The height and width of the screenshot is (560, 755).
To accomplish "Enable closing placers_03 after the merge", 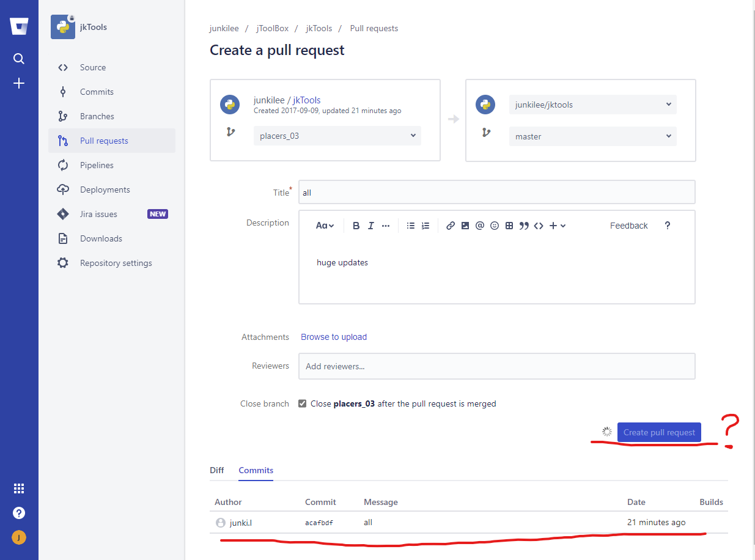I will (302, 403).
